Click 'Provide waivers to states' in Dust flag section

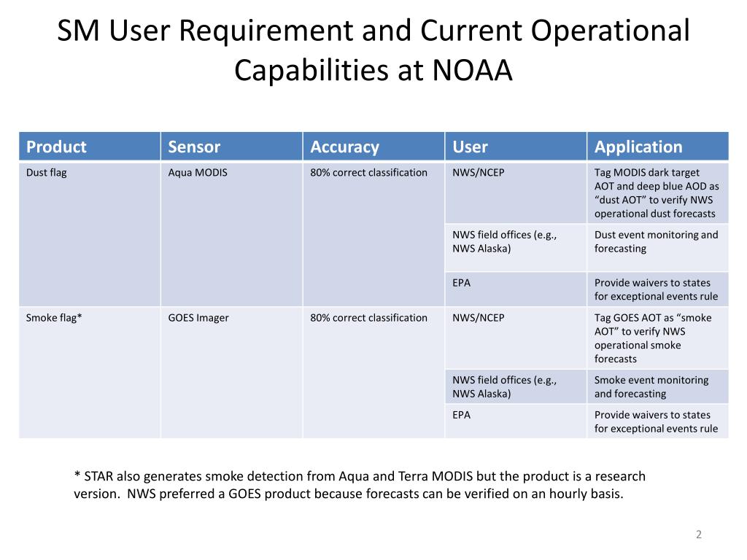pyautogui.click(x=658, y=289)
